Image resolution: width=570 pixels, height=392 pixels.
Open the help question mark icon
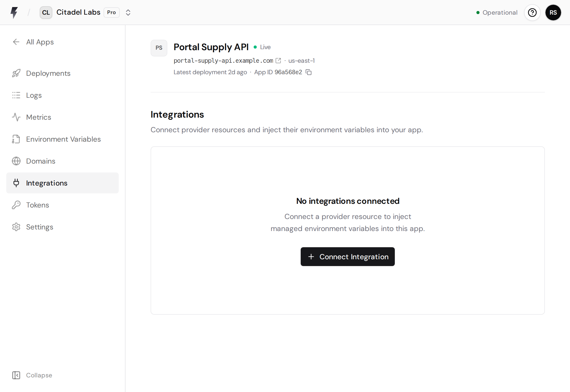[x=532, y=13]
